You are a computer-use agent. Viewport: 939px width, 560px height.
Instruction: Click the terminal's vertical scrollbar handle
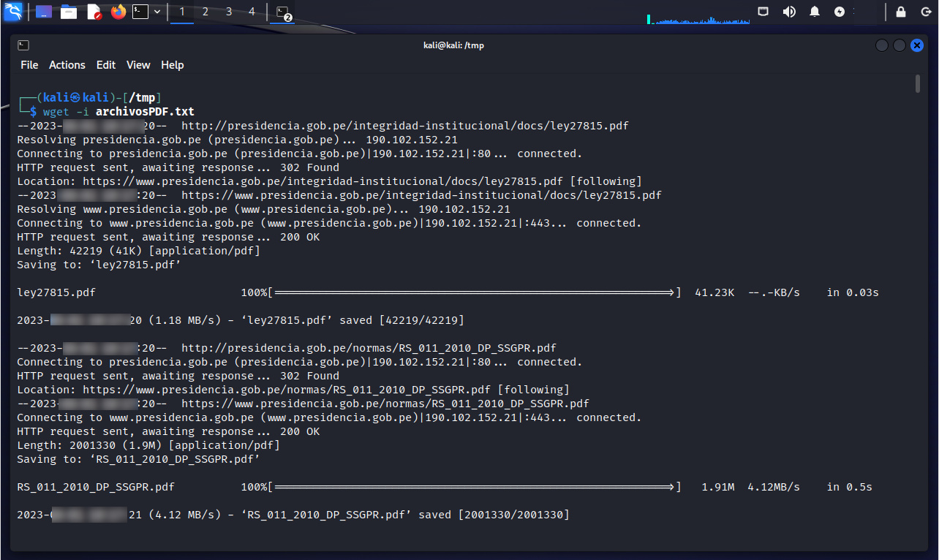(918, 83)
